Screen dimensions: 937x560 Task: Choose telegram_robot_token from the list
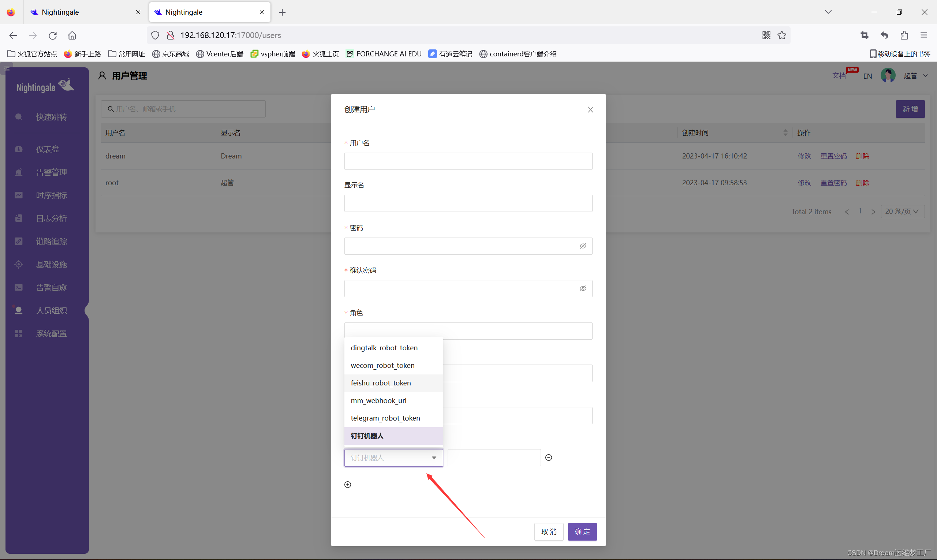pyautogui.click(x=385, y=418)
